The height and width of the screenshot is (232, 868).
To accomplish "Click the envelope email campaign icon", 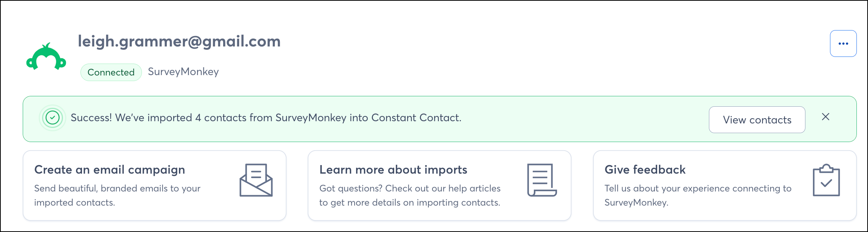I will 256,180.
